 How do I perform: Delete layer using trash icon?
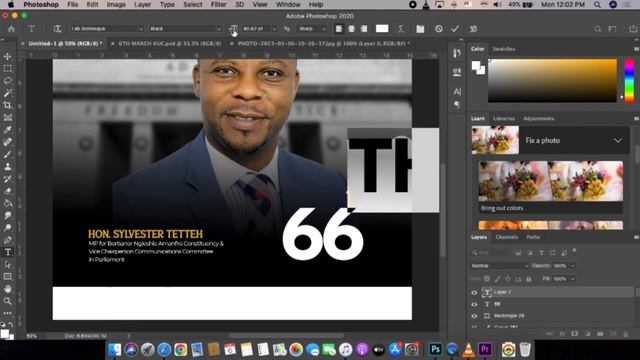pos(626,334)
